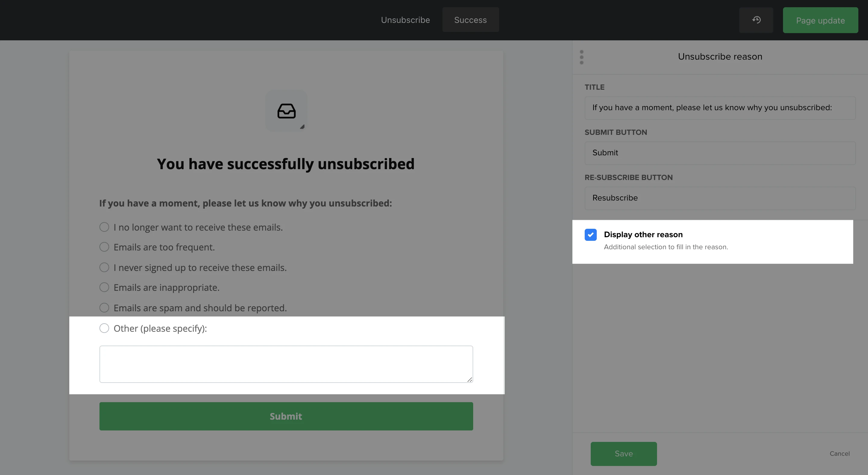Pick 'Emails are spam' radio option

coord(104,308)
